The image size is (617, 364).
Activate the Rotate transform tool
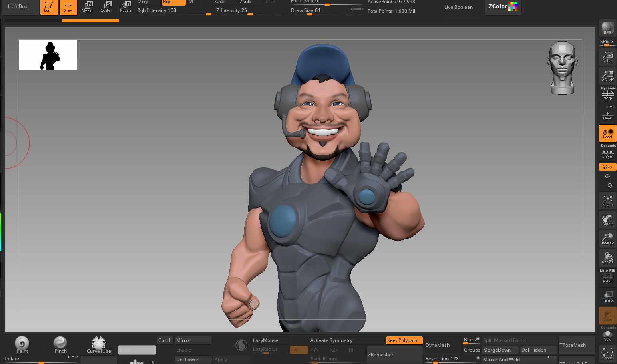[126, 6]
